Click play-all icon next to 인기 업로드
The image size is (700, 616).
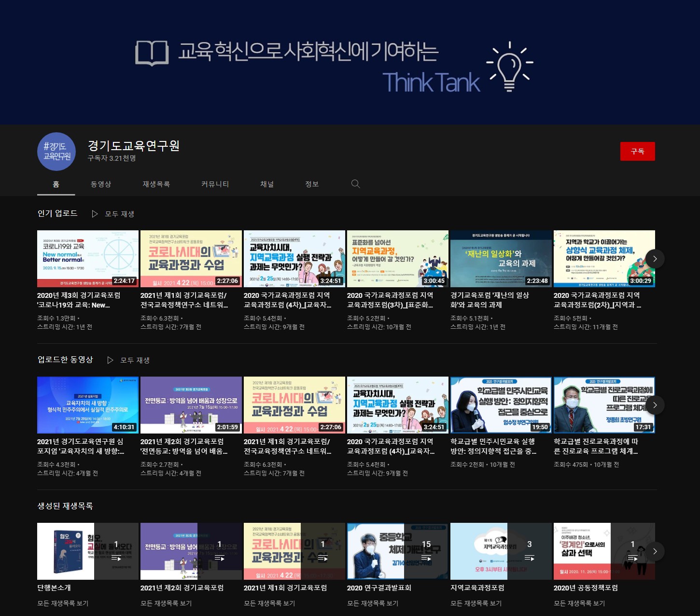95,214
